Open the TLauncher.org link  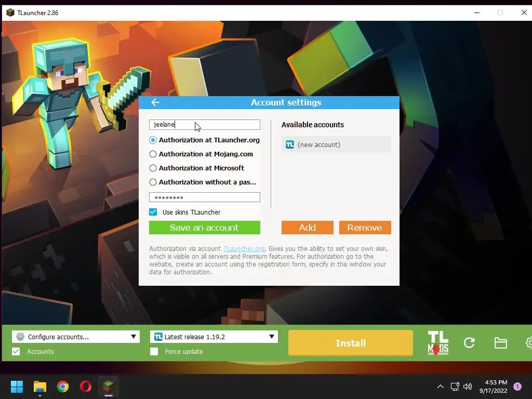[x=244, y=249]
